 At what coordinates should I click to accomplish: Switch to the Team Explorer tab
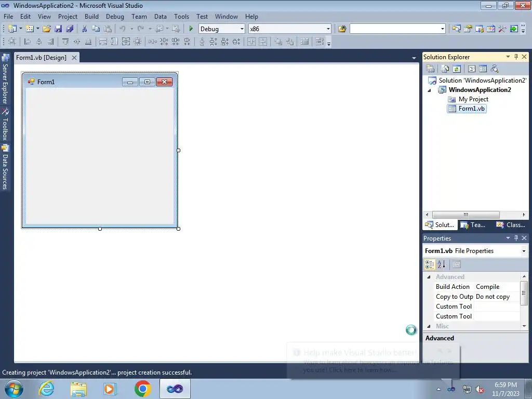(473, 224)
